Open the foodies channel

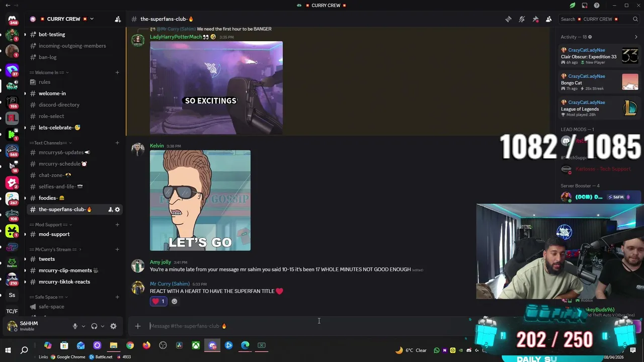[74, 198]
